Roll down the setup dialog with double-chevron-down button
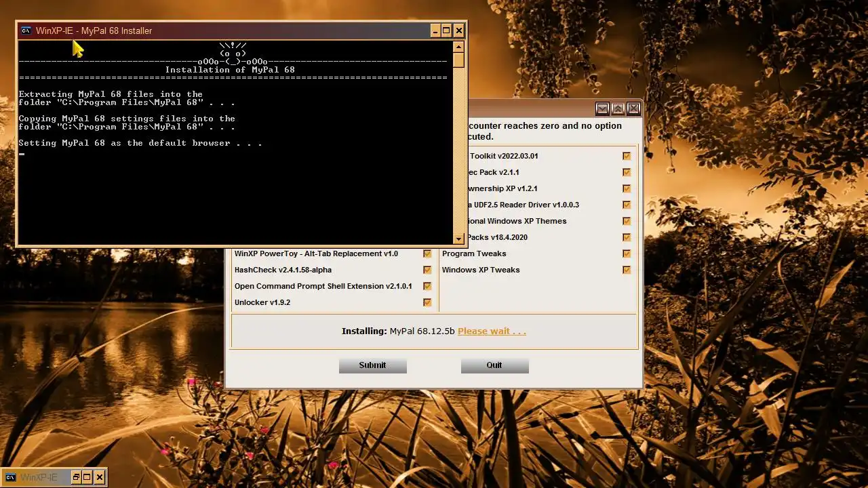The image size is (868, 488). point(602,108)
